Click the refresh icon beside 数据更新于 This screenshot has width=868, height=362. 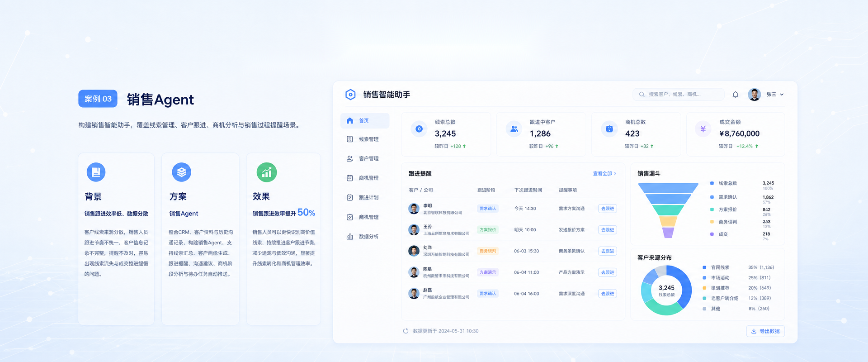pos(406,331)
